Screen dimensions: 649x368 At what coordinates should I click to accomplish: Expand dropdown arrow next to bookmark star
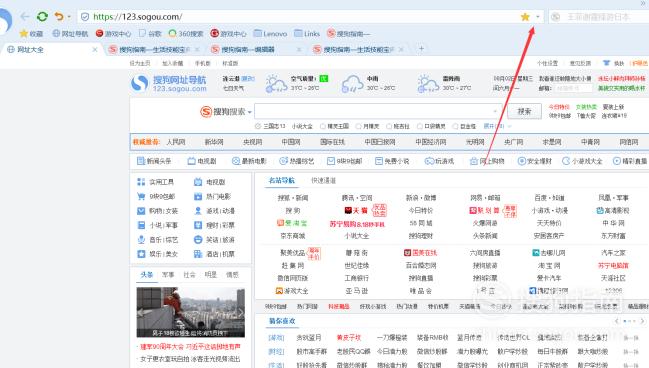538,17
